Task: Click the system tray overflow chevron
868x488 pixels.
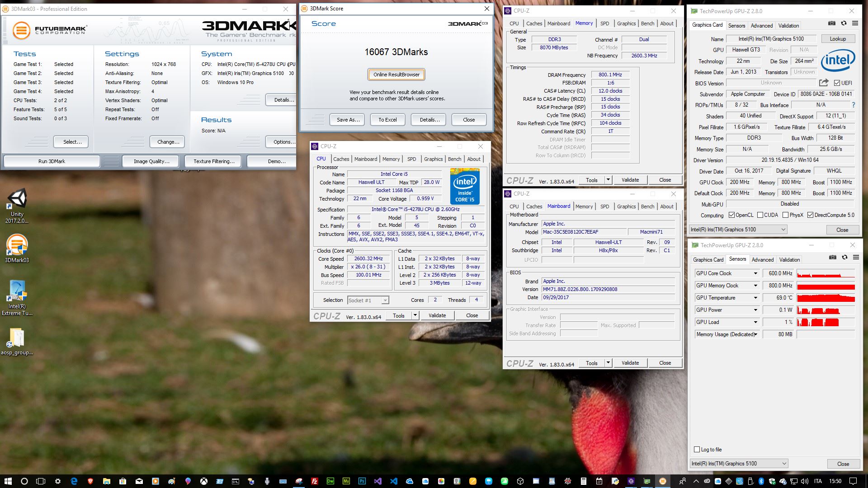Action: [696, 481]
